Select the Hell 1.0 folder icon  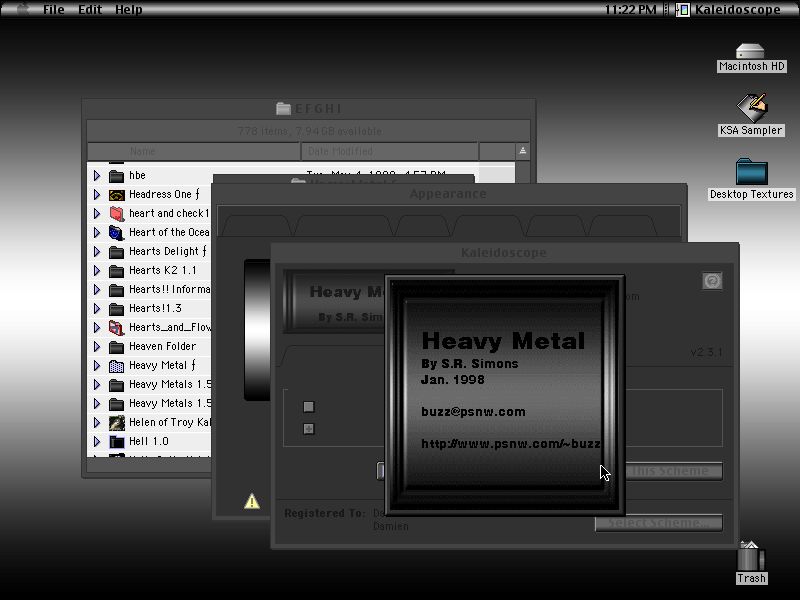tap(116, 442)
